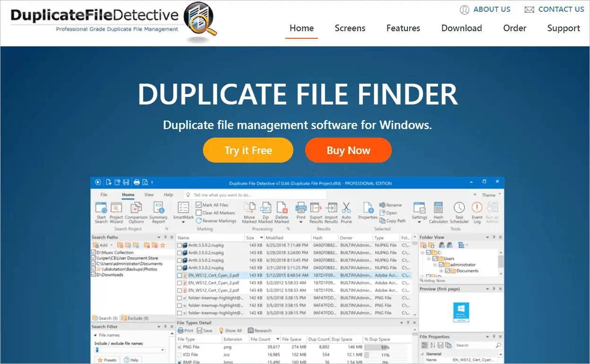Click Research in the File Types Detail toolbar

(260, 330)
